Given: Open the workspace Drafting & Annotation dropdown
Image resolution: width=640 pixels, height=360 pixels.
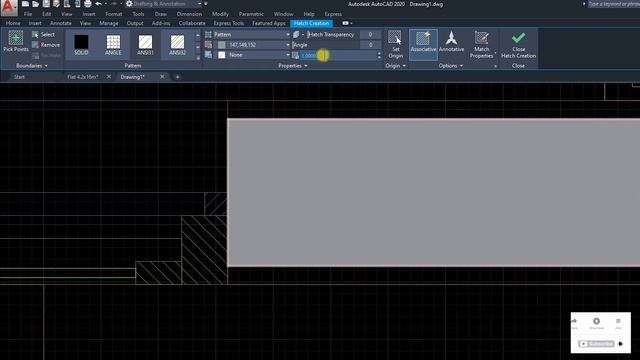Looking at the screenshot, I should (164, 4).
